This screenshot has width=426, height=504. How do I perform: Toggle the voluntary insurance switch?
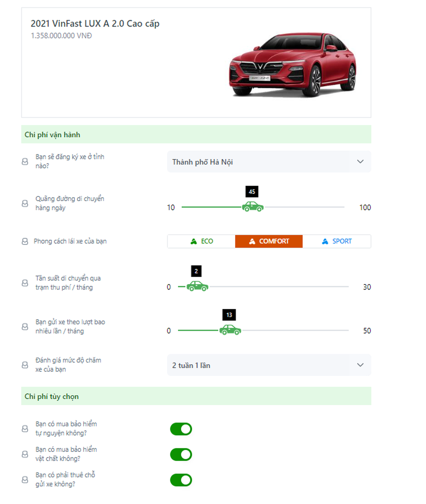(x=181, y=429)
